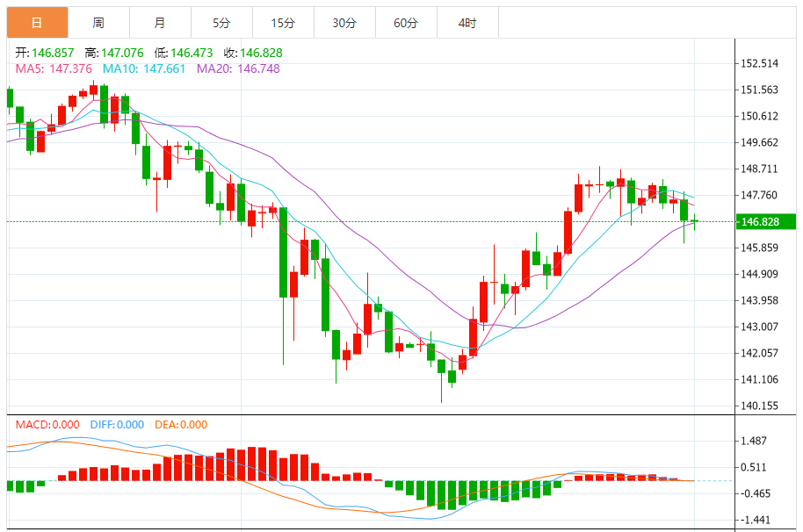The width and height of the screenshot is (803, 532).
Task: Click the 143.958 price axis label
Action: pyautogui.click(x=759, y=300)
